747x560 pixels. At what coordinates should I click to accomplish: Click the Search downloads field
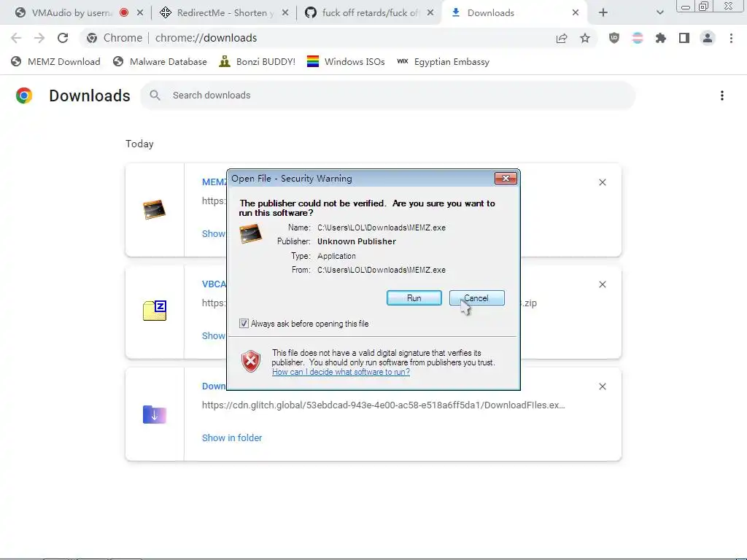tap(388, 96)
